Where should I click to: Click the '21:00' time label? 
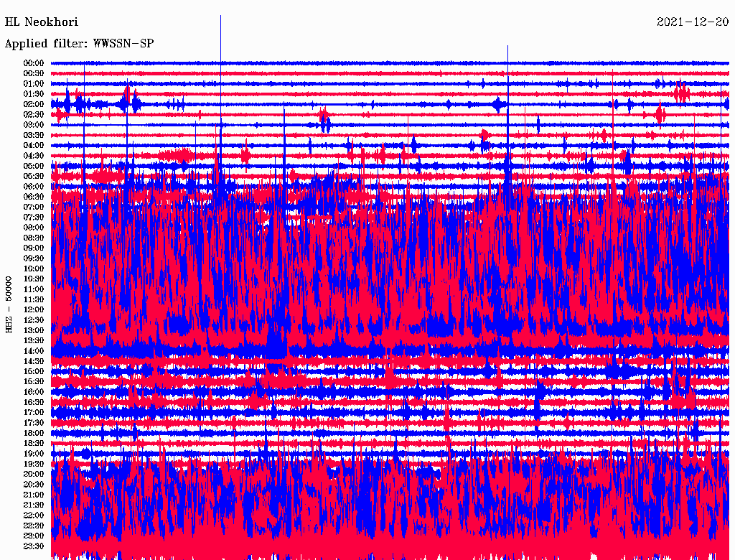pyautogui.click(x=34, y=495)
